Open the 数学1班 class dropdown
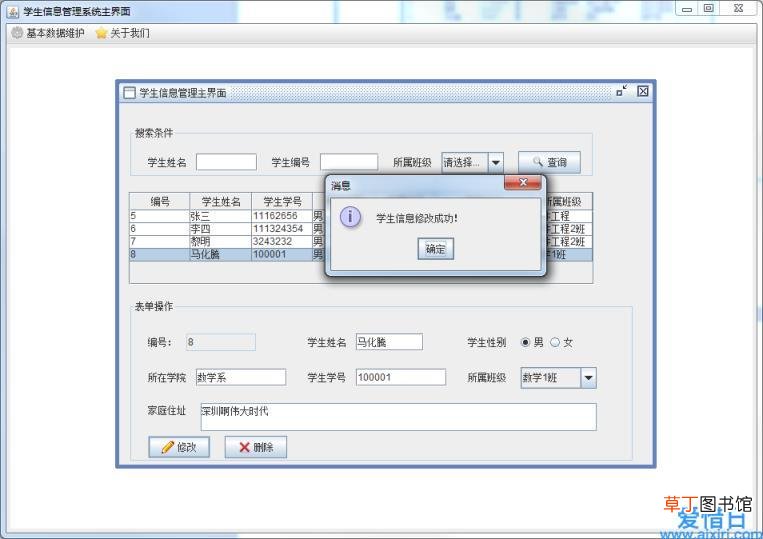Viewport: 763px width, 539px height. (559, 377)
